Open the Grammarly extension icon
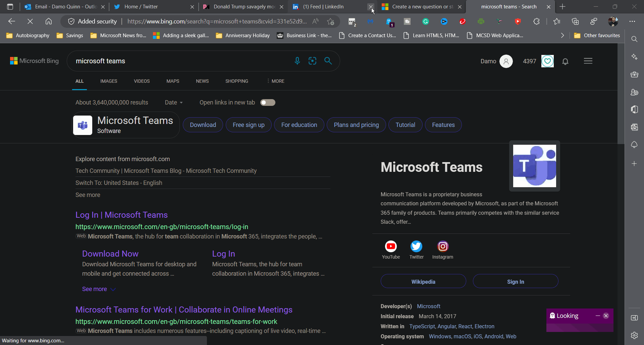The width and height of the screenshot is (644, 345). pos(426,21)
